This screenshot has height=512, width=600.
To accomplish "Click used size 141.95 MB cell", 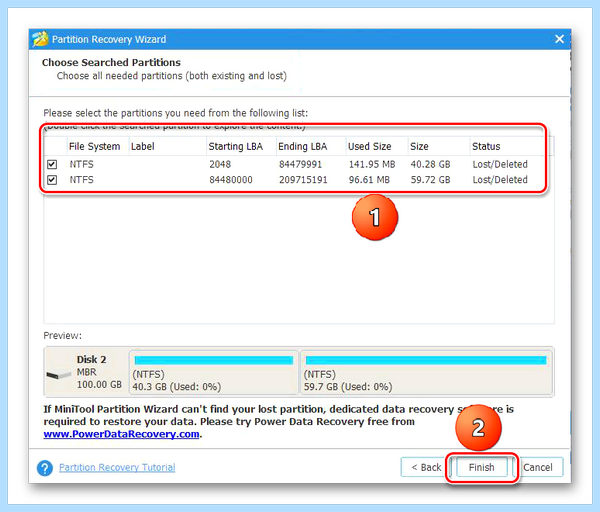I will pos(372,165).
